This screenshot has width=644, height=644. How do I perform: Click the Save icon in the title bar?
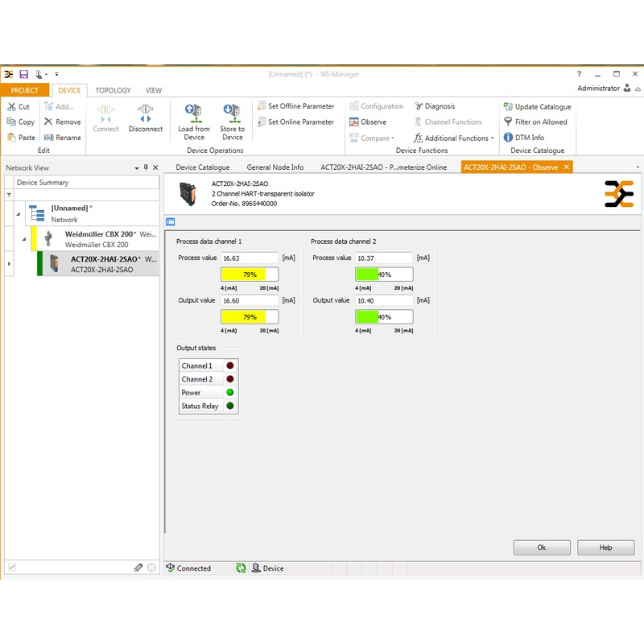coord(24,74)
